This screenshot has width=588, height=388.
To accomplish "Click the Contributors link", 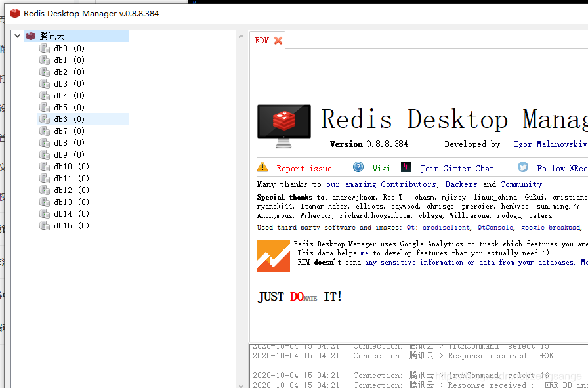I will pos(408,184).
